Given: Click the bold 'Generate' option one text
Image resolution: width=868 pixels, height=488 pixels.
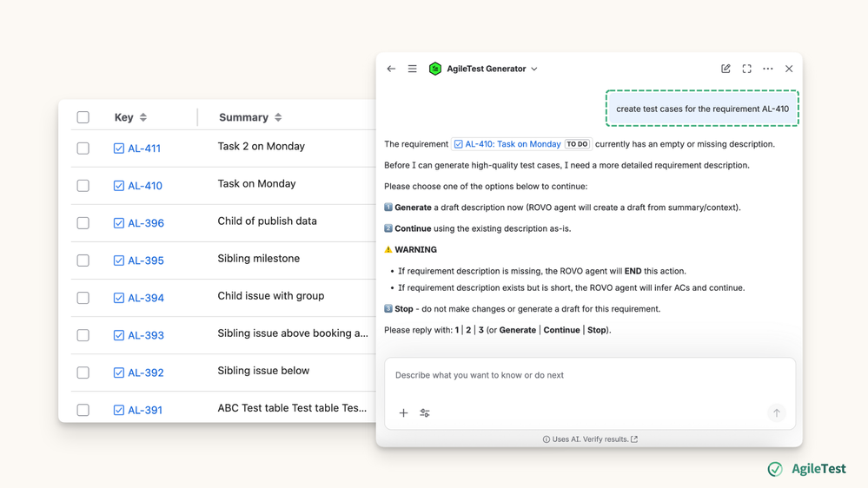Looking at the screenshot, I should click(x=413, y=208).
